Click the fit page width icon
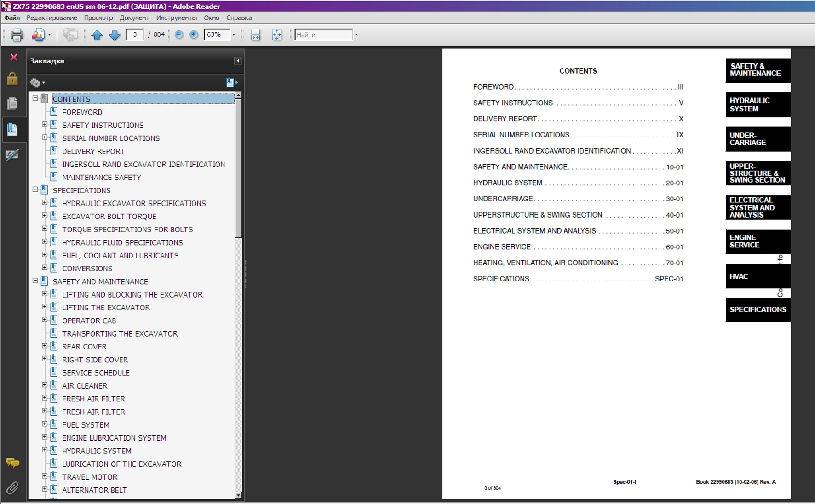 pyautogui.click(x=256, y=35)
